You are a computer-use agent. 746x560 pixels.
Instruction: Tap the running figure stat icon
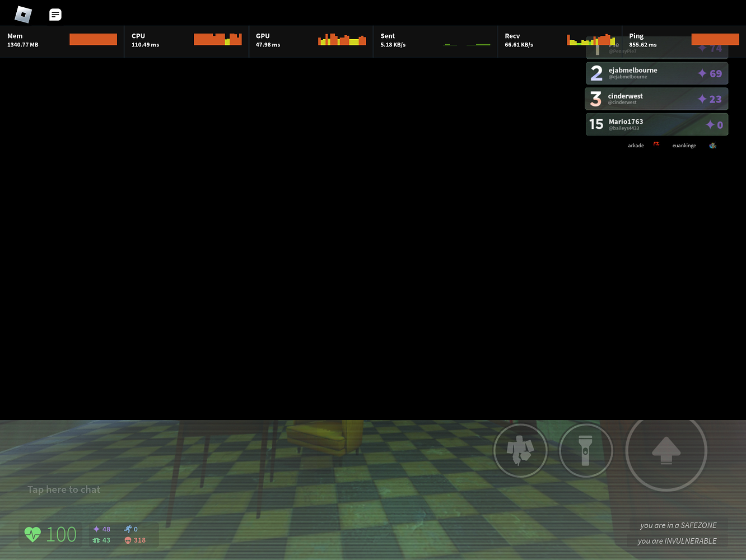(128, 529)
